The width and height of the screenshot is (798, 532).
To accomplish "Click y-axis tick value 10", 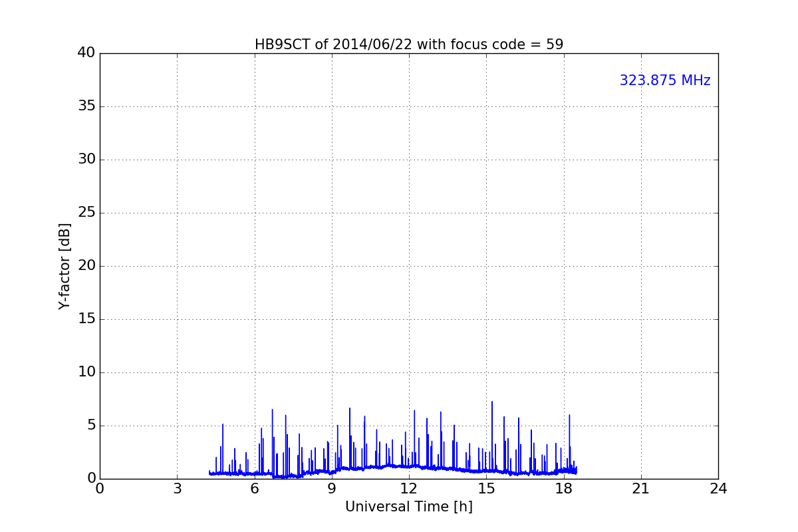I will coord(86,372).
